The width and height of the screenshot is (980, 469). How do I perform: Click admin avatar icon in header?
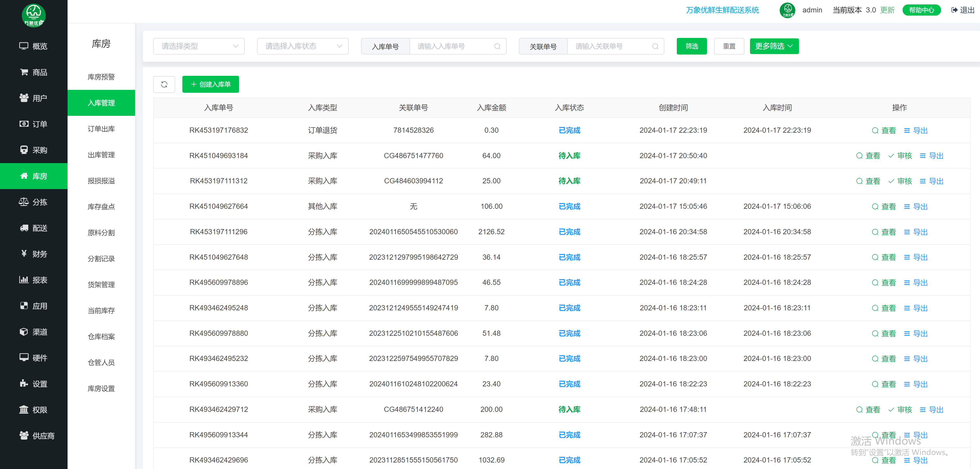pos(787,10)
